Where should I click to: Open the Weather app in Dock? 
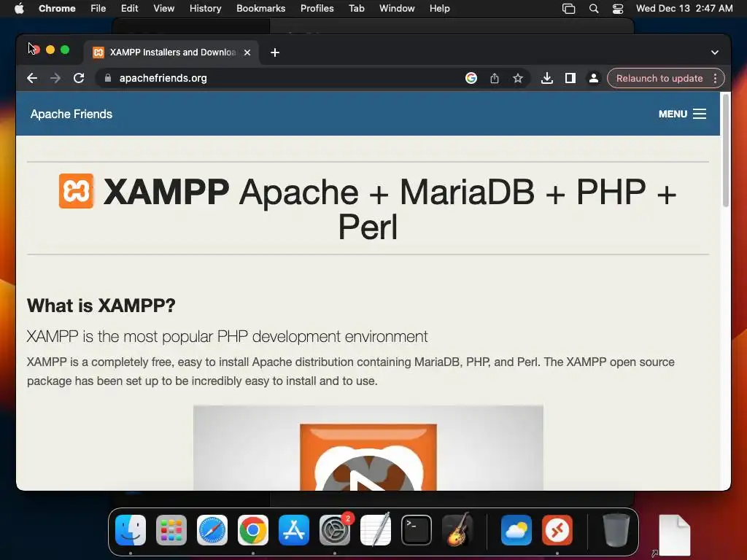tap(516, 530)
